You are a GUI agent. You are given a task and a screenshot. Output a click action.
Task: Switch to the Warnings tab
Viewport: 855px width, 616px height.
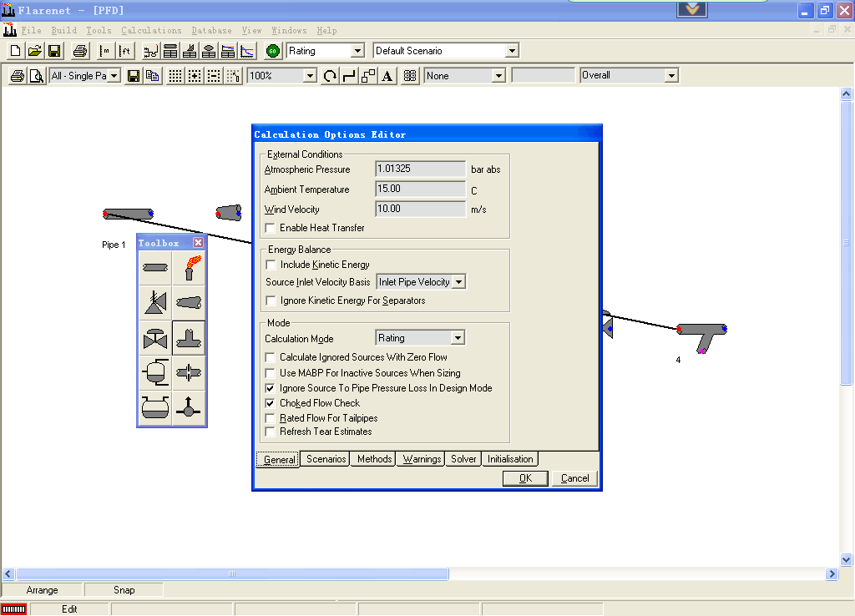tap(422, 459)
